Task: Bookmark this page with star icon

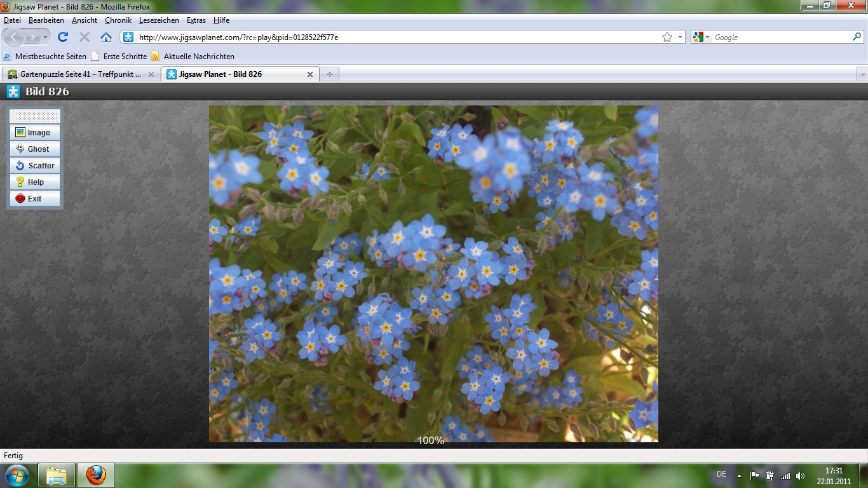Action: 667,37
